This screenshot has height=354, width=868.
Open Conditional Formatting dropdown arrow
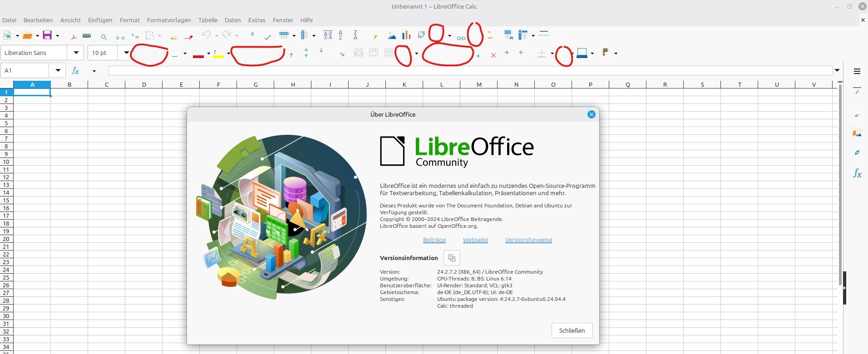point(616,54)
